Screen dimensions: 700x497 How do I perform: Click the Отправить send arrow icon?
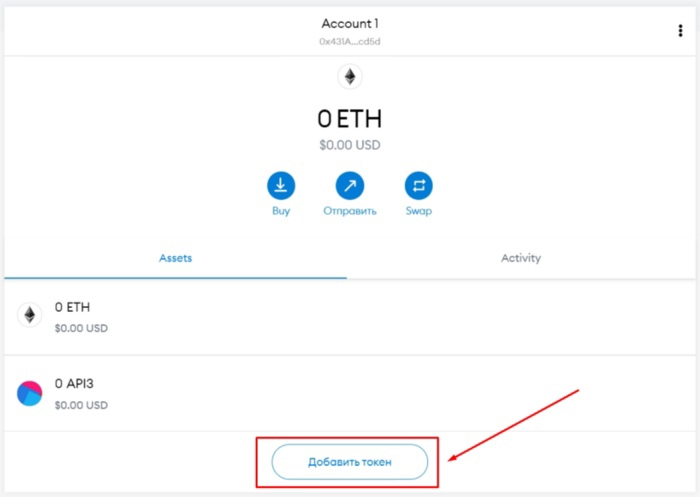coord(349,185)
